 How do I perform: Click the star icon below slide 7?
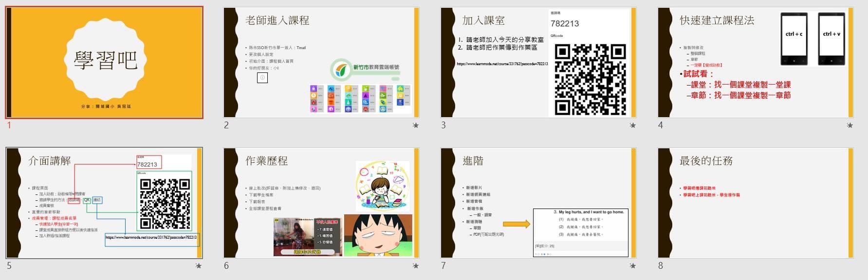[632, 266]
